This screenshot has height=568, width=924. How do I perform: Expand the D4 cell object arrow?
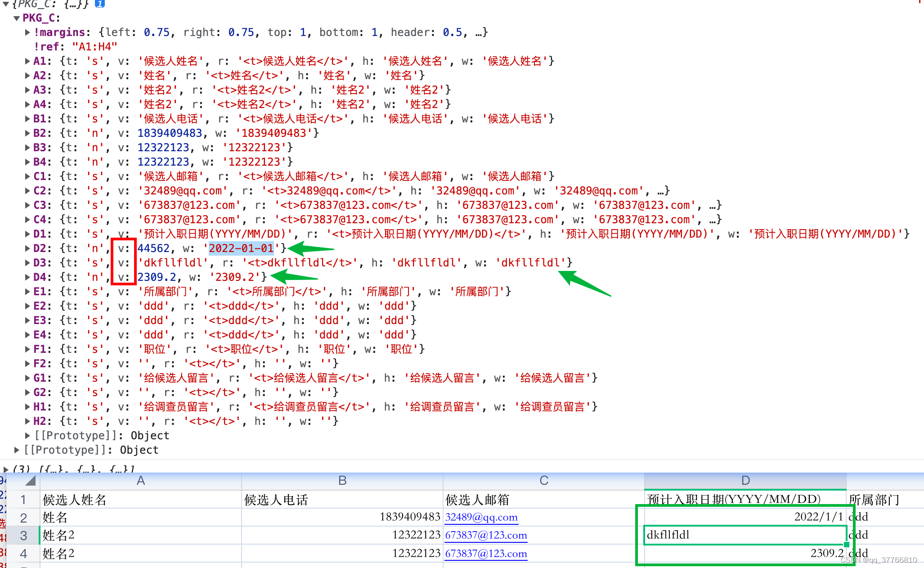tap(27, 277)
